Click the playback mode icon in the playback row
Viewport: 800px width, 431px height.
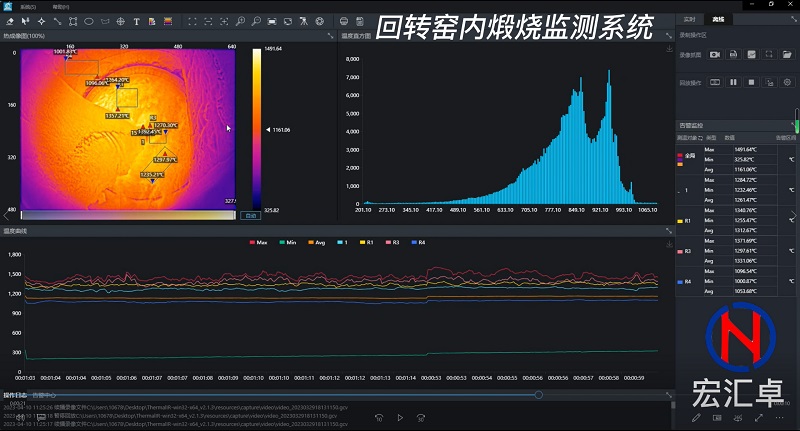coord(715,82)
